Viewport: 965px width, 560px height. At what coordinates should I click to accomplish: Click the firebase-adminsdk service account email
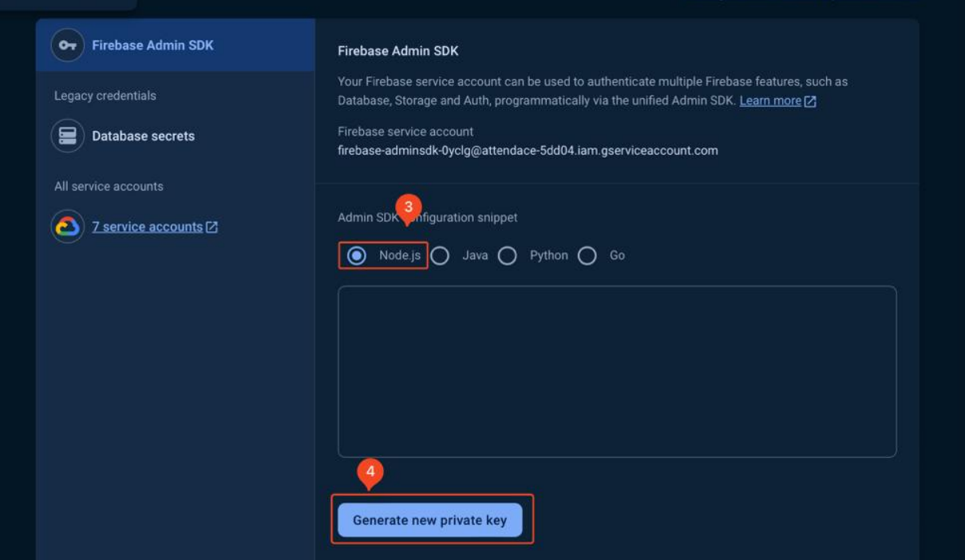pos(528,150)
